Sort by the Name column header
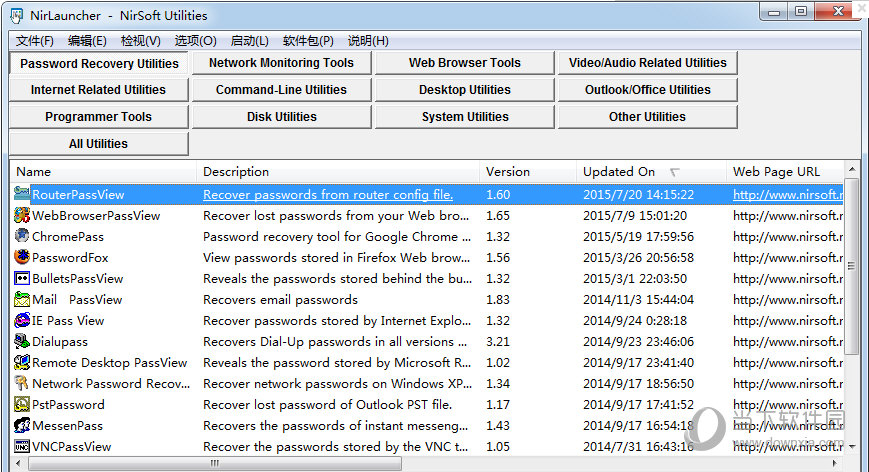Image resolution: width=869 pixels, height=472 pixels. tap(103, 172)
